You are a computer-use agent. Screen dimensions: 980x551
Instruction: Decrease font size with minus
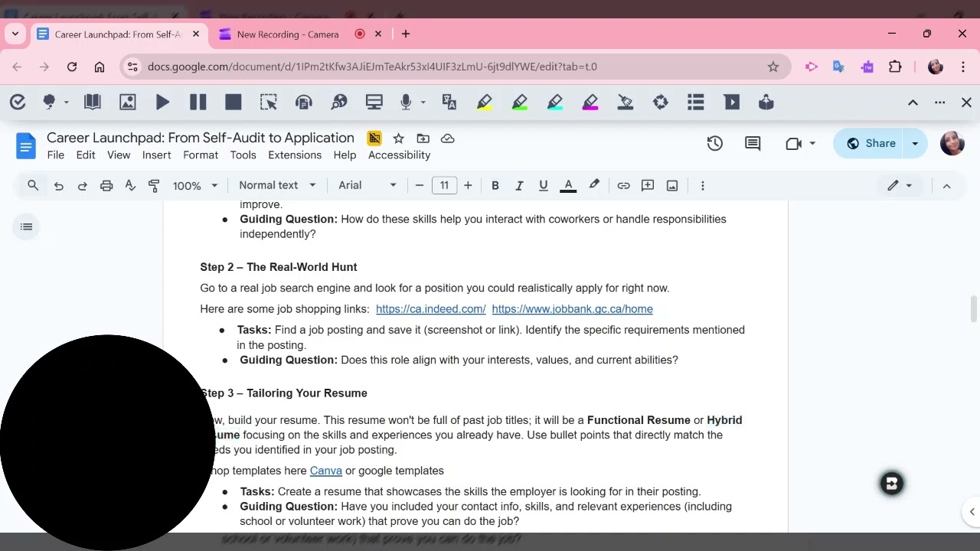419,185
